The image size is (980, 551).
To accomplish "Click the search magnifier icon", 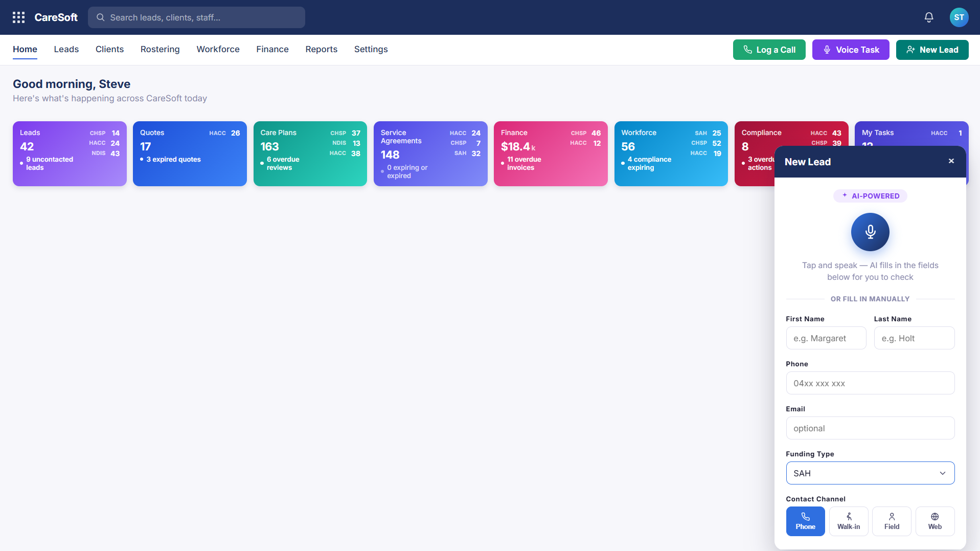I will click(x=101, y=17).
